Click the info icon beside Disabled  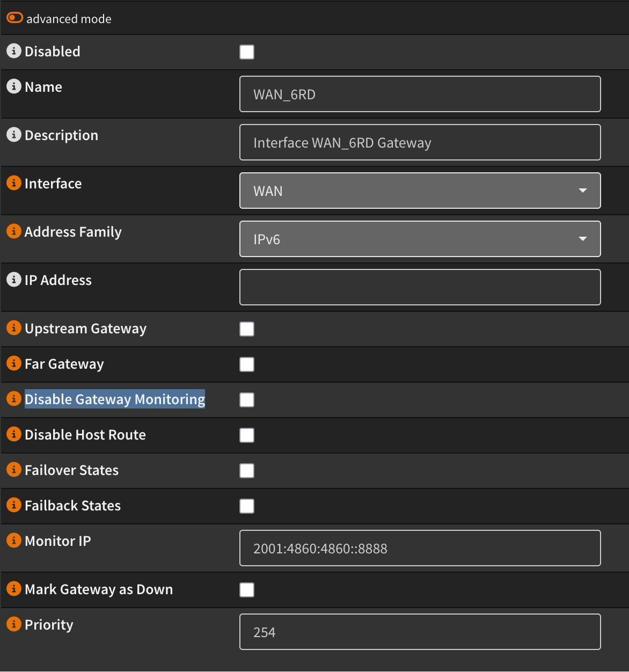[13, 51]
